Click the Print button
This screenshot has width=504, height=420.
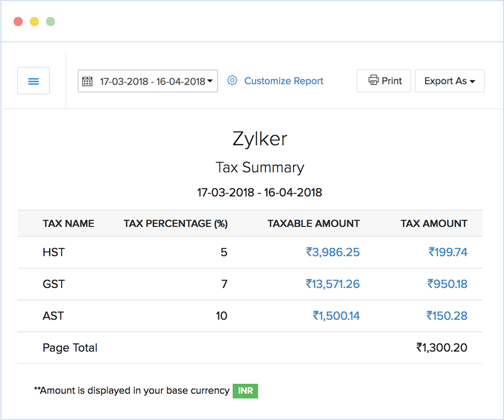(x=384, y=80)
